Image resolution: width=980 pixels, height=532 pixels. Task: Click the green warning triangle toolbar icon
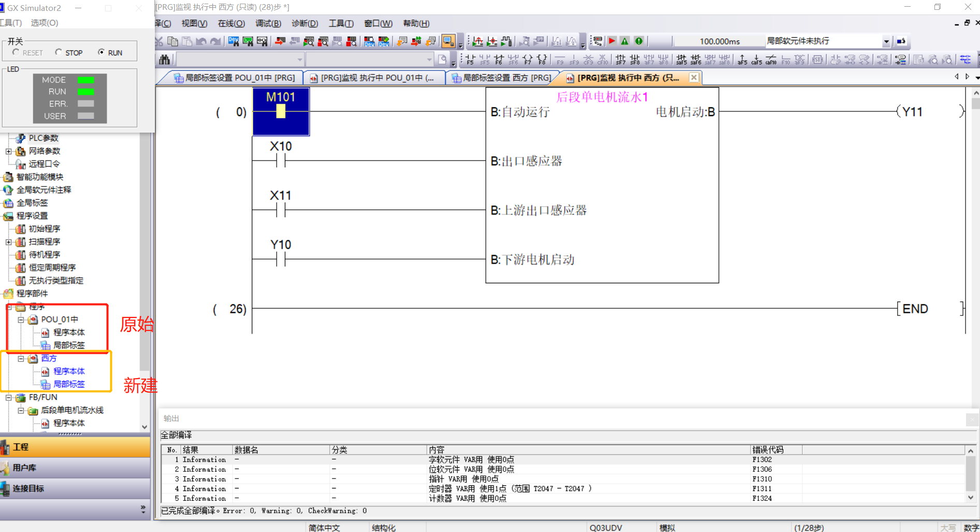(625, 41)
